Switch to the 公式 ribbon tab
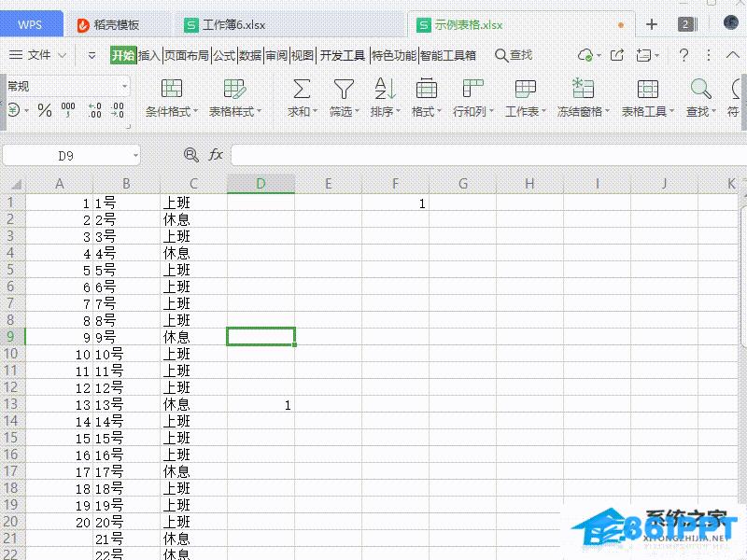 (224, 55)
